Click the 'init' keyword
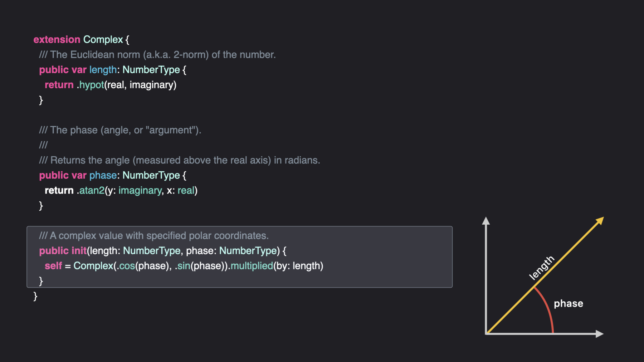Screen dimensions: 644x362 tap(79, 251)
